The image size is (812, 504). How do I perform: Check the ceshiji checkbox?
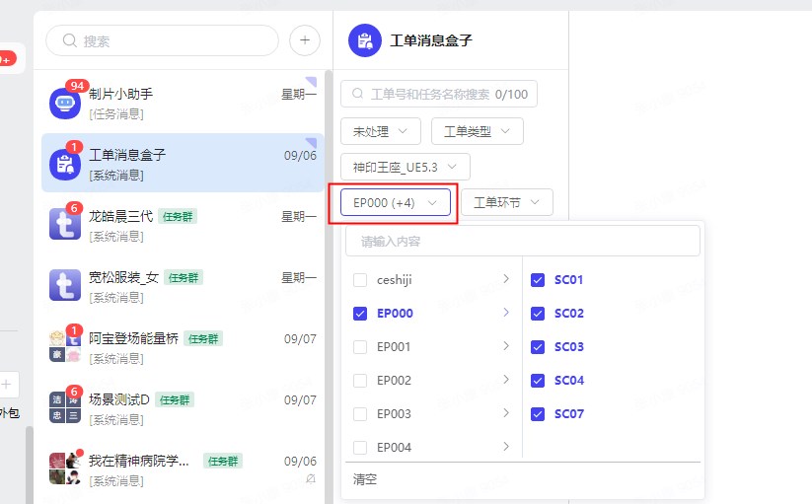point(360,280)
